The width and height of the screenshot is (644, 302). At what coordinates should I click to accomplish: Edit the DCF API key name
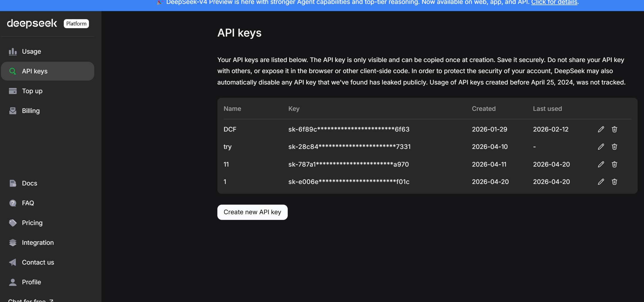pos(601,129)
